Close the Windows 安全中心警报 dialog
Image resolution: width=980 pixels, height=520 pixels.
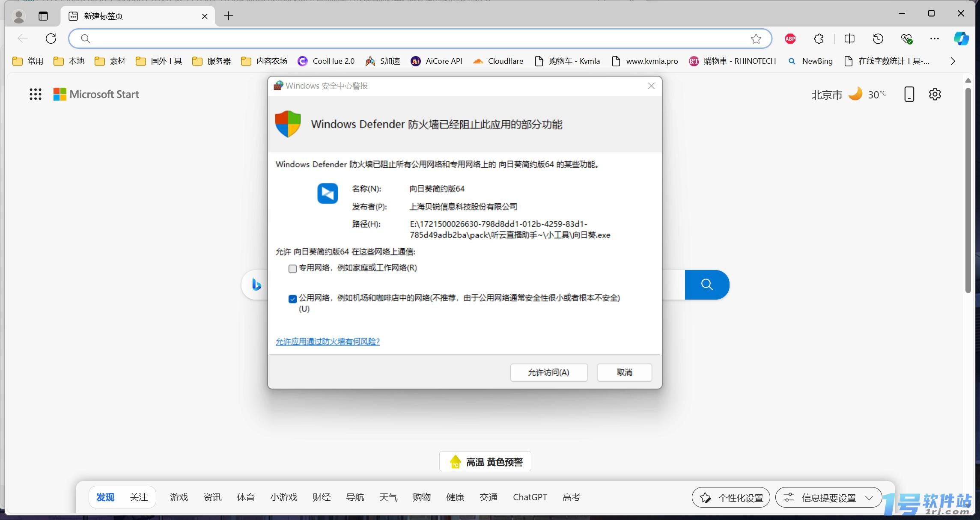click(651, 86)
